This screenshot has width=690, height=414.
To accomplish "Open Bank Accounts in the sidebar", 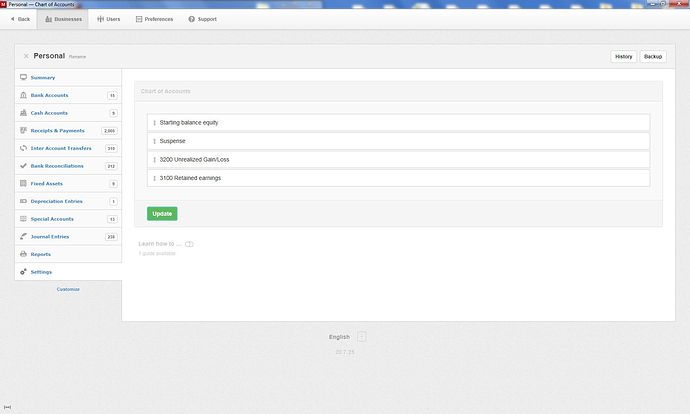I will (68, 95).
